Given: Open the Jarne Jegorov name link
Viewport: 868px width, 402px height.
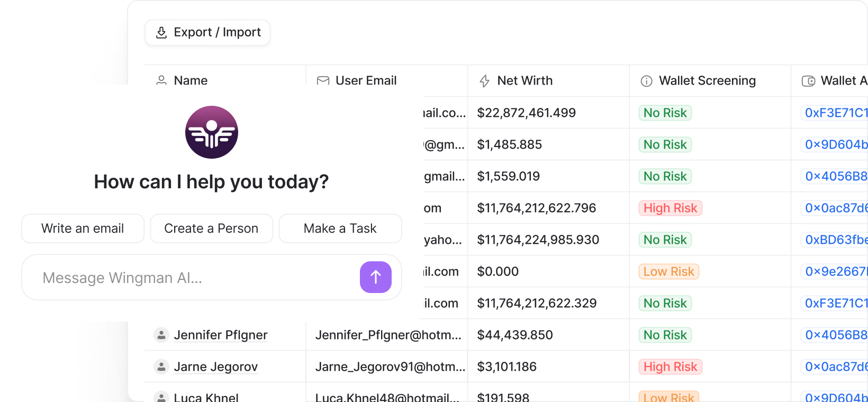Looking at the screenshot, I should 215,367.
